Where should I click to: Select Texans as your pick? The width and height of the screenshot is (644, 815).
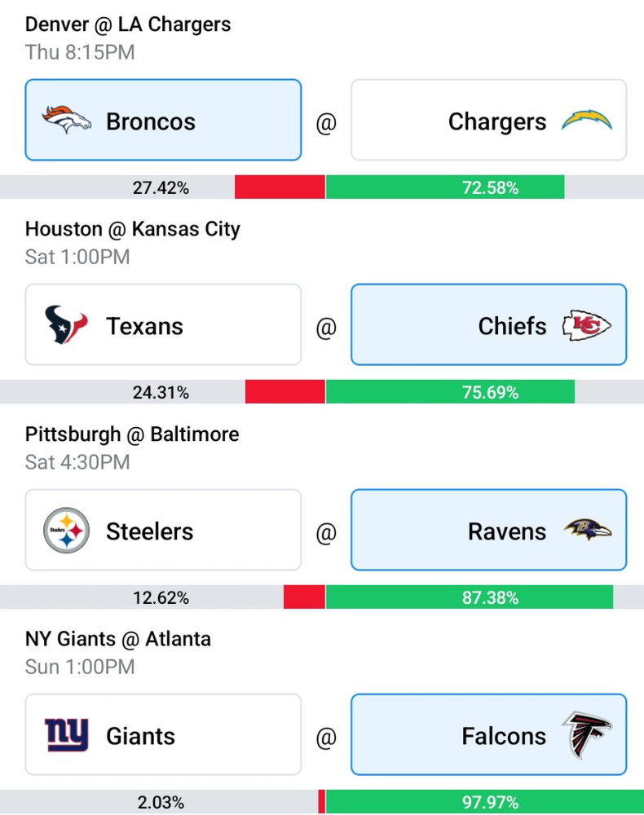[163, 325]
